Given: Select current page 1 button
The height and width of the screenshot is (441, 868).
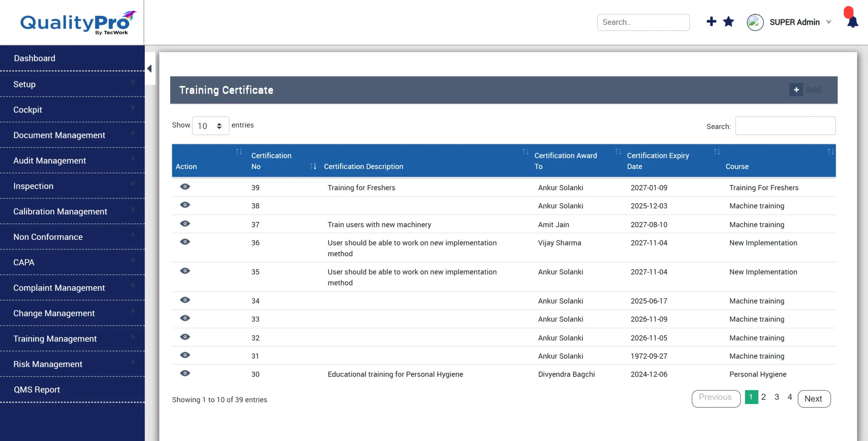Looking at the screenshot, I should pyautogui.click(x=751, y=397).
